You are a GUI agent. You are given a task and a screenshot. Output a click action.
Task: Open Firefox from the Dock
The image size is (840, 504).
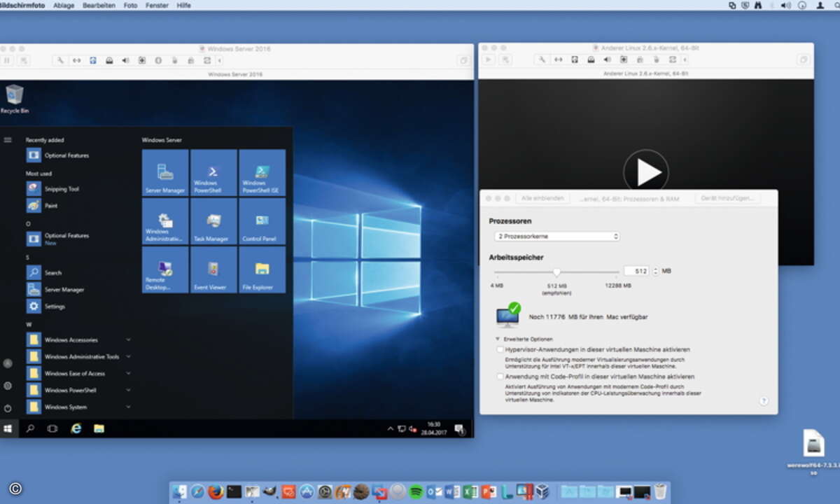[216, 492]
